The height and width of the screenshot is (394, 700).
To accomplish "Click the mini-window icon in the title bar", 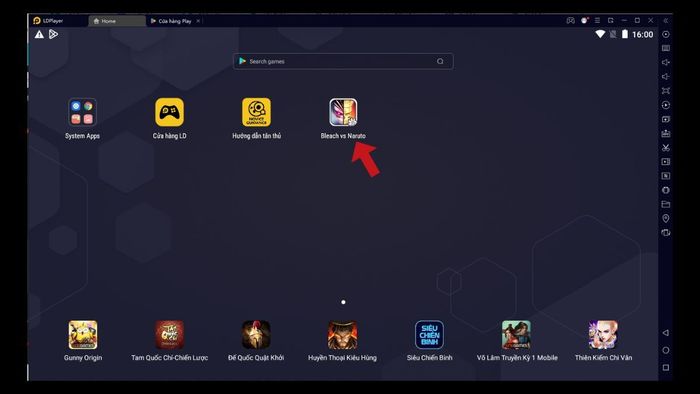I will (x=611, y=21).
